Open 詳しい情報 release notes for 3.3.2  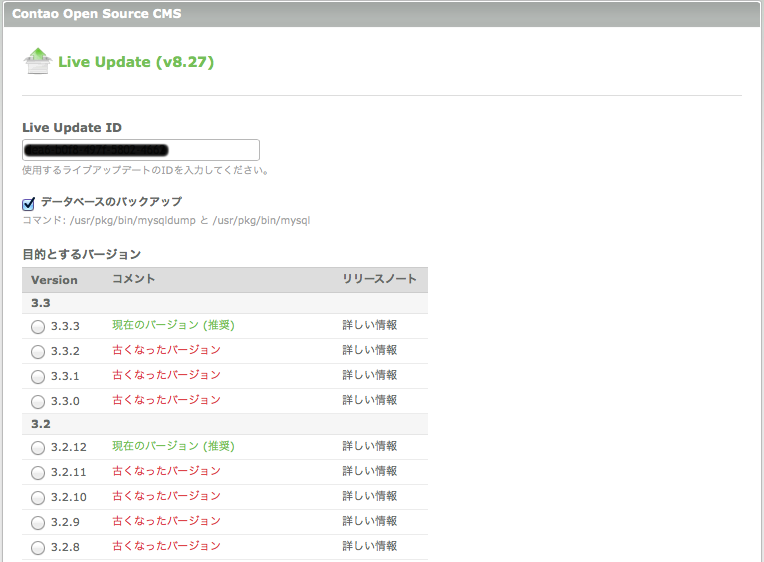(370, 350)
